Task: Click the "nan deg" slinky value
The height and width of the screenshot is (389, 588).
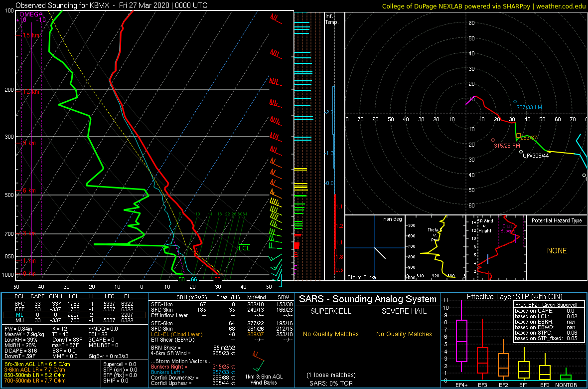Action: click(393, 219)
